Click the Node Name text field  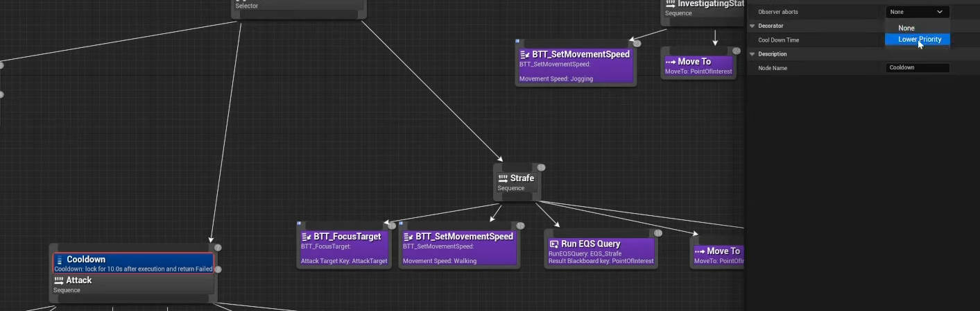click(918, 68)
